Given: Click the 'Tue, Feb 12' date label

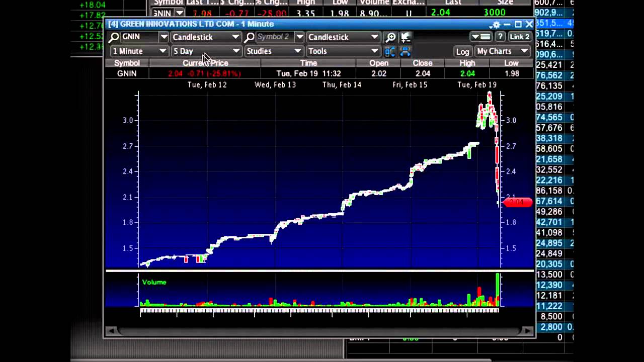Looking at the screenshot, I should click(x=207, y=84).
